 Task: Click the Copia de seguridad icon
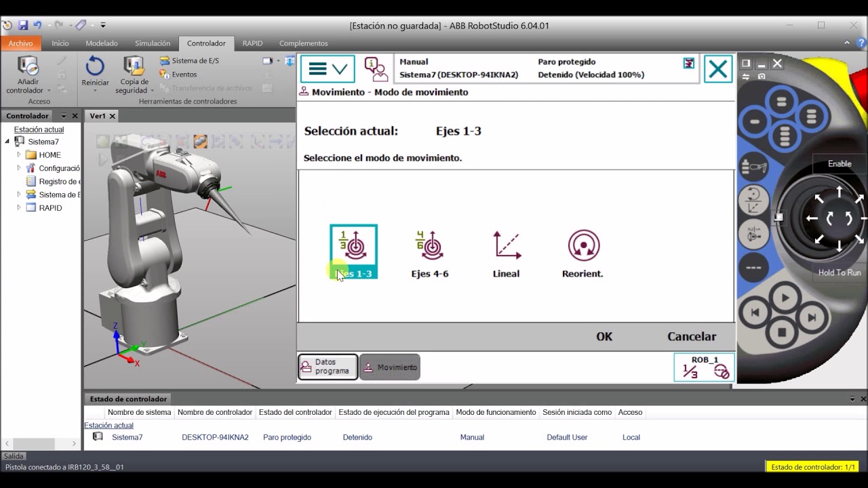click(134, 66)
